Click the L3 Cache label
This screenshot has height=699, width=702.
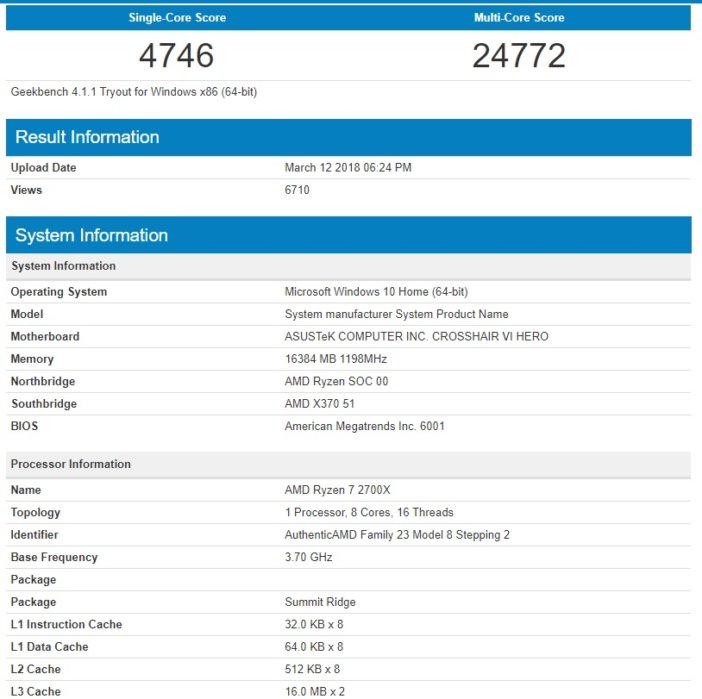(x=35, y=691)
